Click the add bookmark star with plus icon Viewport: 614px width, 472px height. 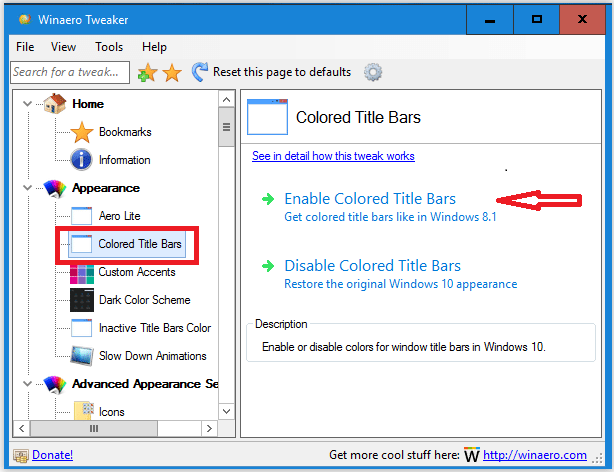[x=147, y=72]
